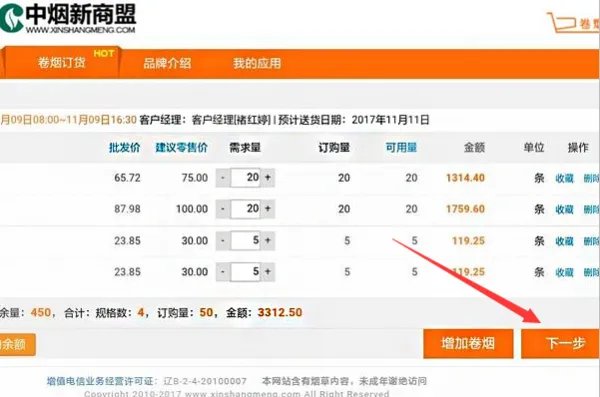Click the amount 1314.40
This screenshot has width=600, height=397.
click(x=465, y=178)
